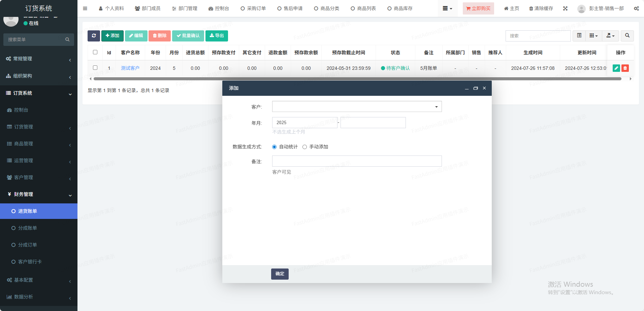The image size is (644, 311).
Task: Click the 备注 input field in the dialog
Action: (x=357, y=161)
